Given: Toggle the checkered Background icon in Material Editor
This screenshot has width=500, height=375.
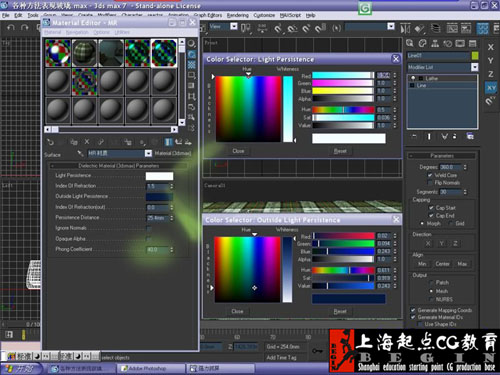Looking at the screenshot, I should (192, 65).
